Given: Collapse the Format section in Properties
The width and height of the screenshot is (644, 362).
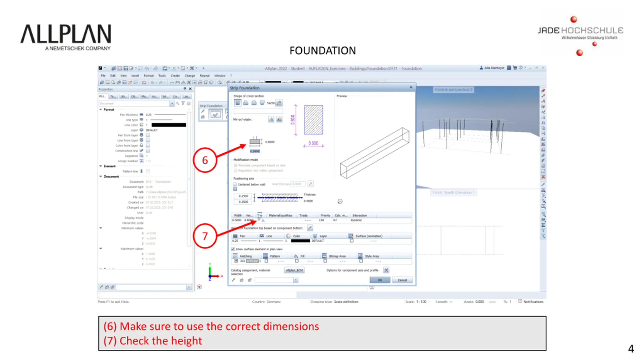Looking at the screenshot, I should click(101, 109).
